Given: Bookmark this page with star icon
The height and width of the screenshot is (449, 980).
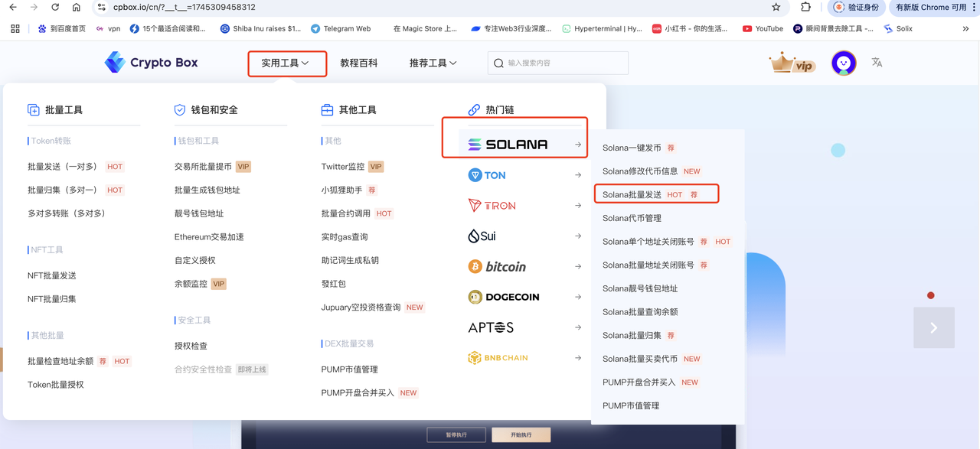Looking at the screenshot, I should [x=776, y=8].
